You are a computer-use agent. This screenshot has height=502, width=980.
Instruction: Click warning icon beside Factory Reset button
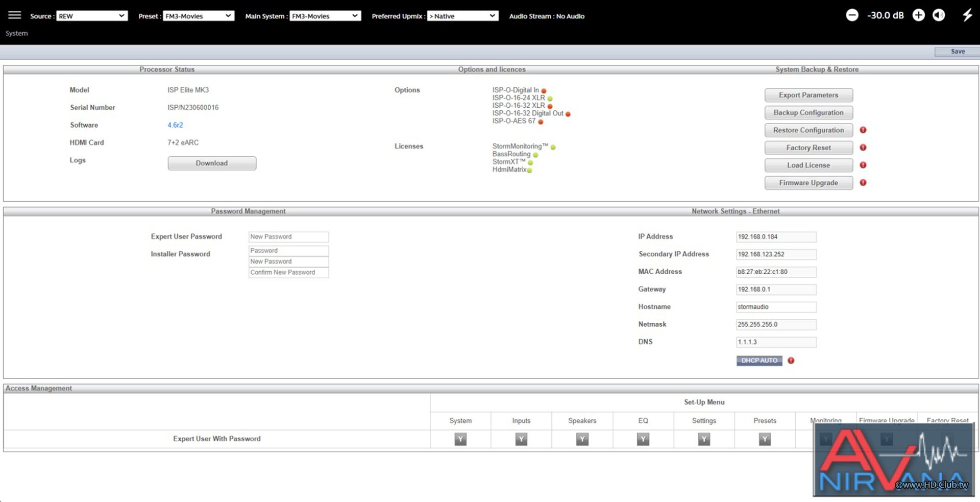(863, 148)
